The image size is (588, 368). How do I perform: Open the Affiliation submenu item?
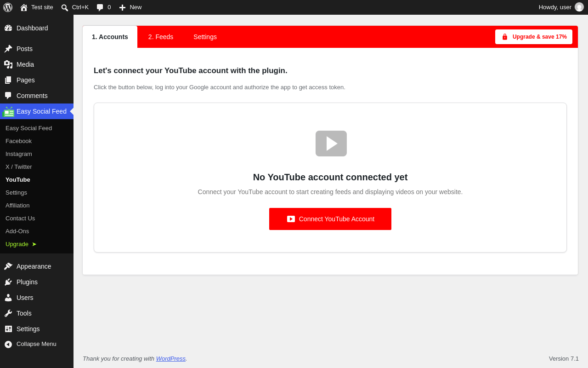[37, 206]
